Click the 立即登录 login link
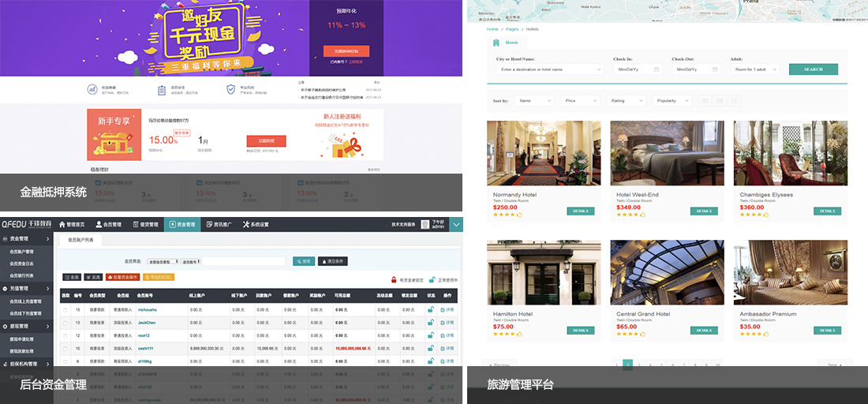 point(355,62)
